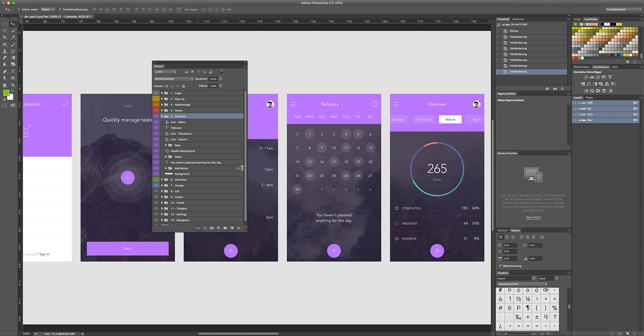Viewport: 644px width, 336px height.
Task: Switch to the Aktionen tab
Action: [518, 19]
